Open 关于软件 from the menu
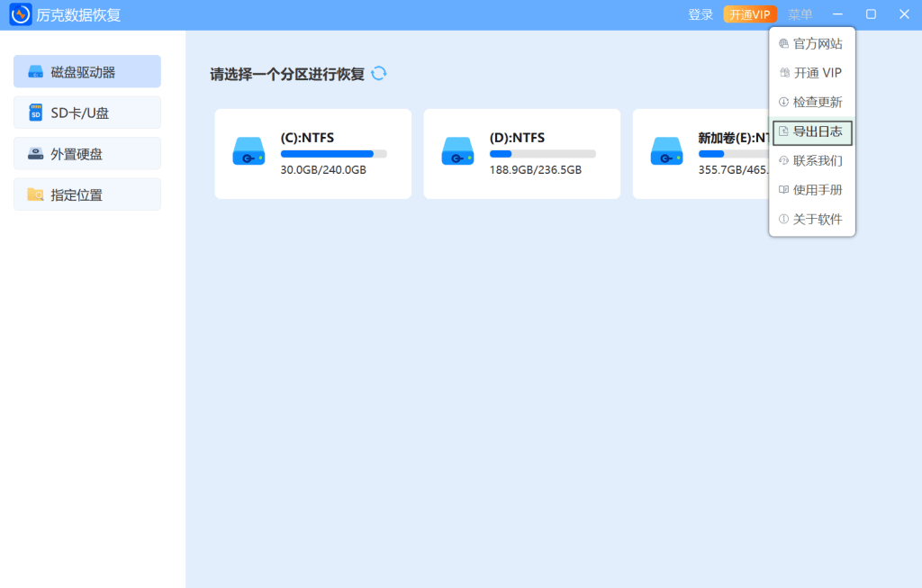Viewport: 922px width, 588px height. 812,220
